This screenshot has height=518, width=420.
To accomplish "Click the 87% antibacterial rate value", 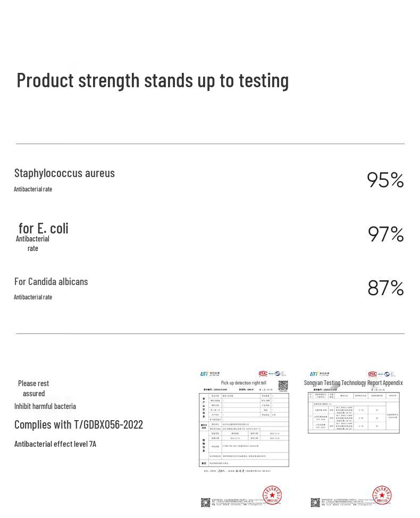I will pyautogui.click(x=385, y=288).
